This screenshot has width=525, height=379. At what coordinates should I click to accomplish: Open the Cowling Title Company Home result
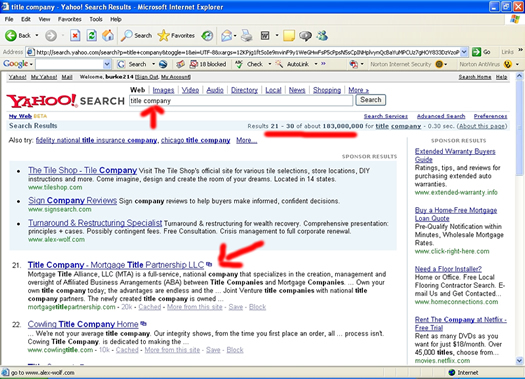83,324
